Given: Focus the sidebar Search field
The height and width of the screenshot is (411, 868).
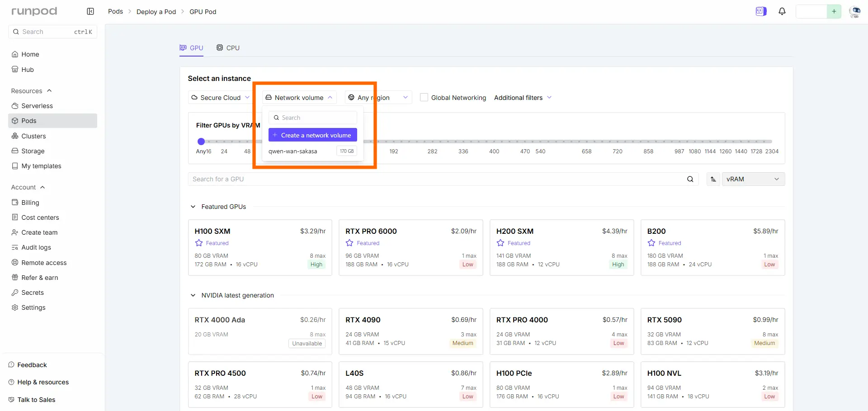Looking at the screenshot, I should 52,32.
